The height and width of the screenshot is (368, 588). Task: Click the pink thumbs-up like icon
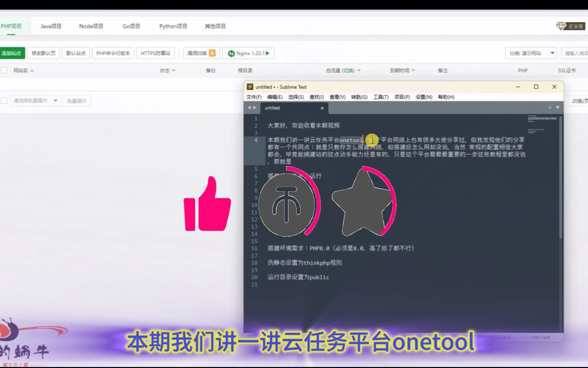[207, 204]
